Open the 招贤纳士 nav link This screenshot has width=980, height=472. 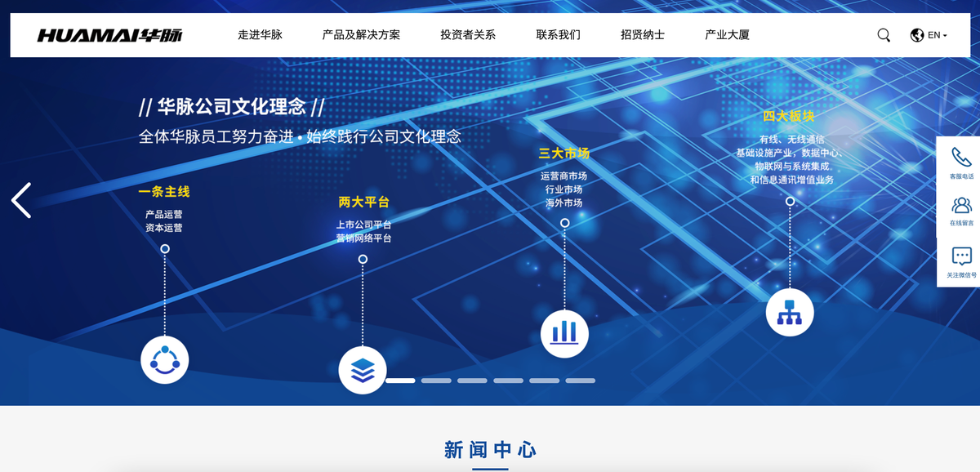[x=643, y=35]
